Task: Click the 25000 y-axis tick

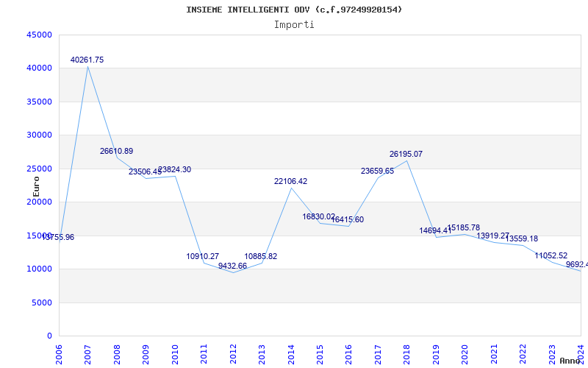Action: click(40, 169)
